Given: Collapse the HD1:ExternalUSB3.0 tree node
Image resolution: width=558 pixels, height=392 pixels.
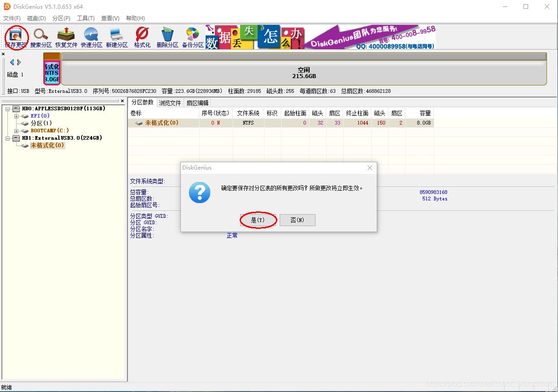Looking at the screenshot, I should (8, 138).
